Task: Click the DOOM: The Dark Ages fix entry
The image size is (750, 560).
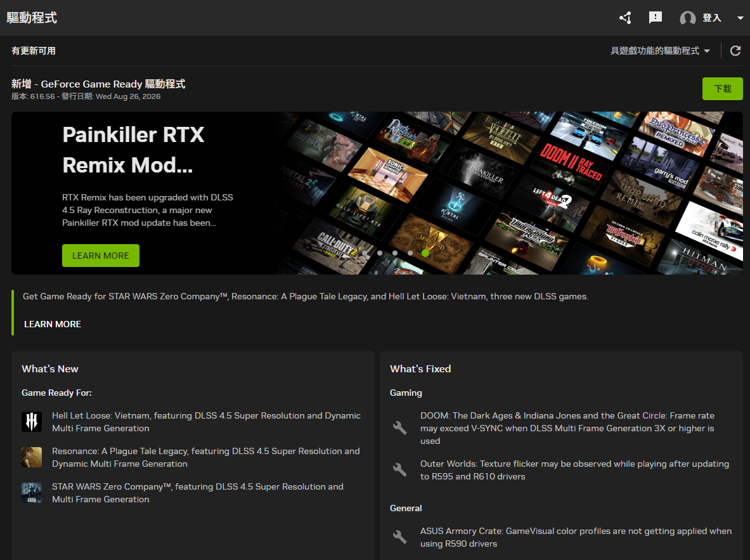Action: (x=567, y=428)
